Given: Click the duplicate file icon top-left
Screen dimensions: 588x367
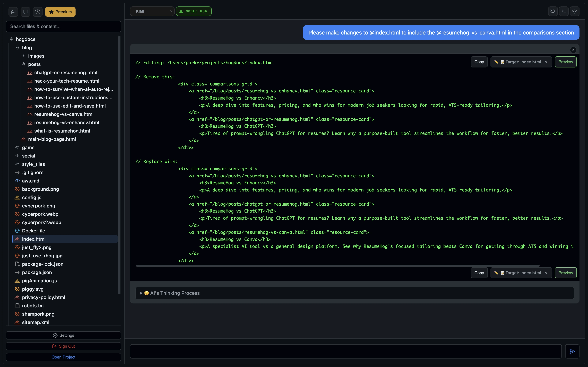Looking at the screenshot, I should [13, 12].
